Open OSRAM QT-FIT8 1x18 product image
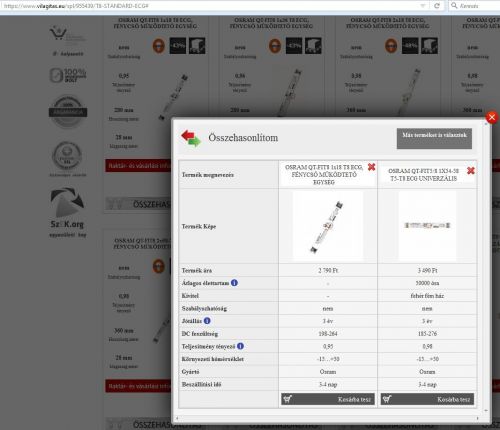The image size is (500, 430). pyautogui.click(x=328, y=226)
